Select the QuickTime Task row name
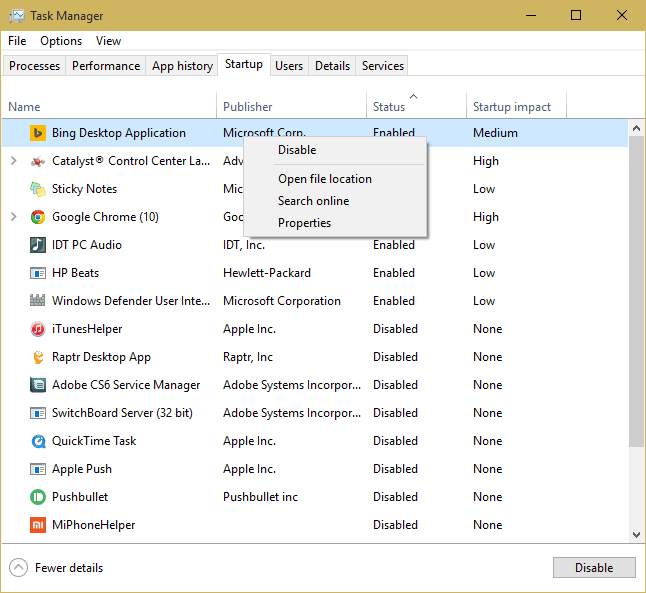The height and width of the screenshot is (593, 646). coord(94,441)
